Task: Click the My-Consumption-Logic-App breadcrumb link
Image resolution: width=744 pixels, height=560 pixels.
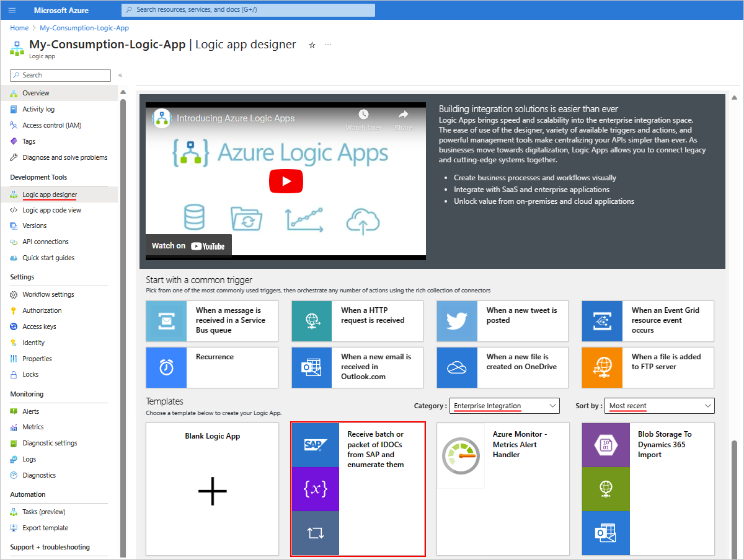Action: [x=84, y=28]
